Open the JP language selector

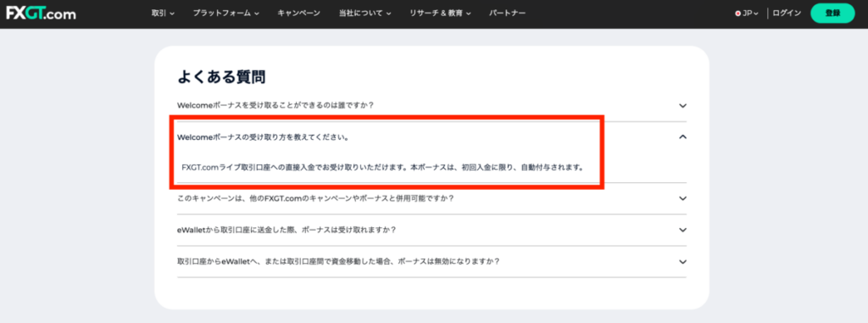(x=746, y=14)
